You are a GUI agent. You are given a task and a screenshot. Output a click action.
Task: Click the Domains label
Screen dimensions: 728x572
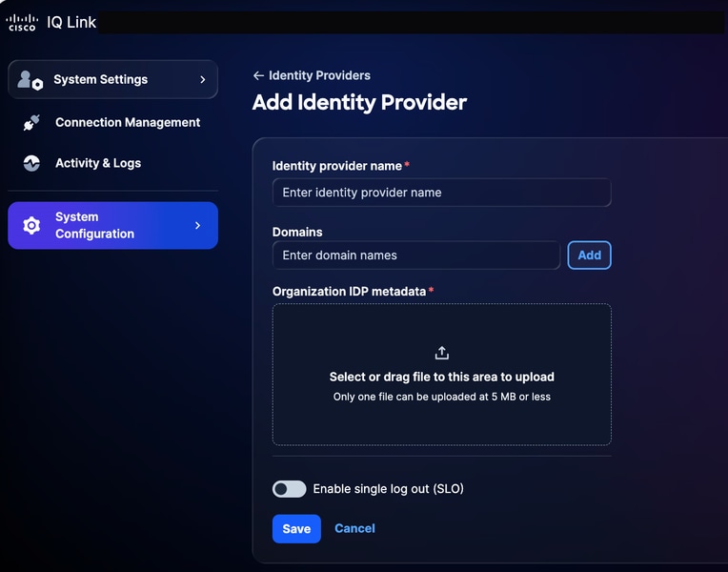[297, 232]
